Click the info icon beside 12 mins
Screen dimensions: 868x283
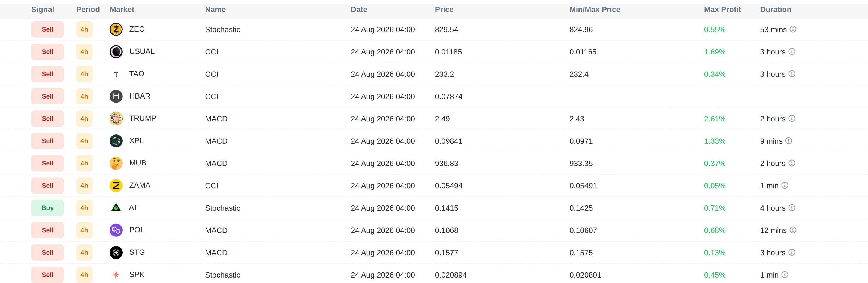pos(793,230)
